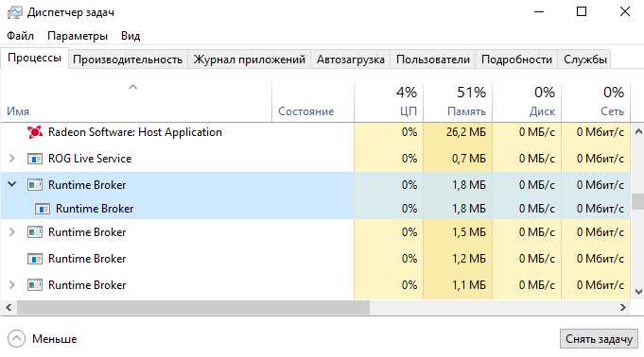Collapse the expanded Runtime Broker group

coord(12,185)
